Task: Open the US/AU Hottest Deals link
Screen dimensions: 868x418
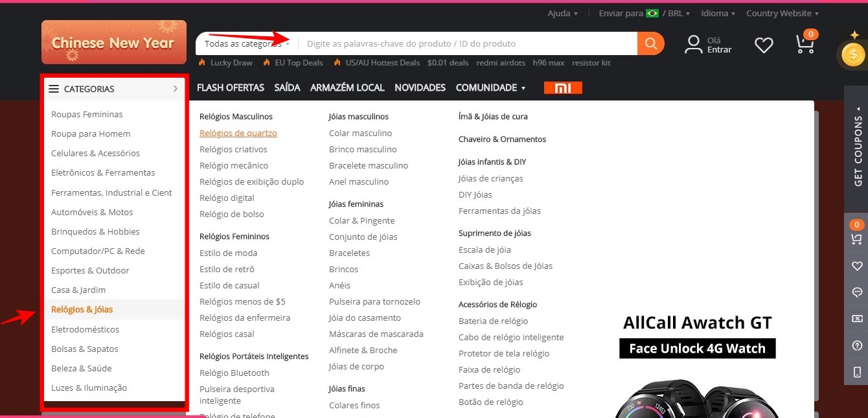Action: tap(382, 63)
